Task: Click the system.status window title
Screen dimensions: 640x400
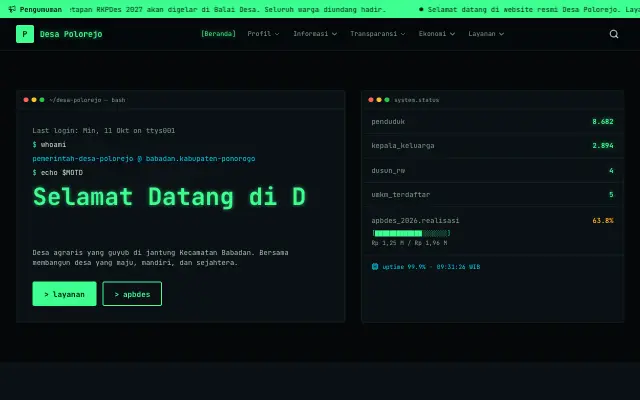Action: pyautogui.click(x=416, y=100)
